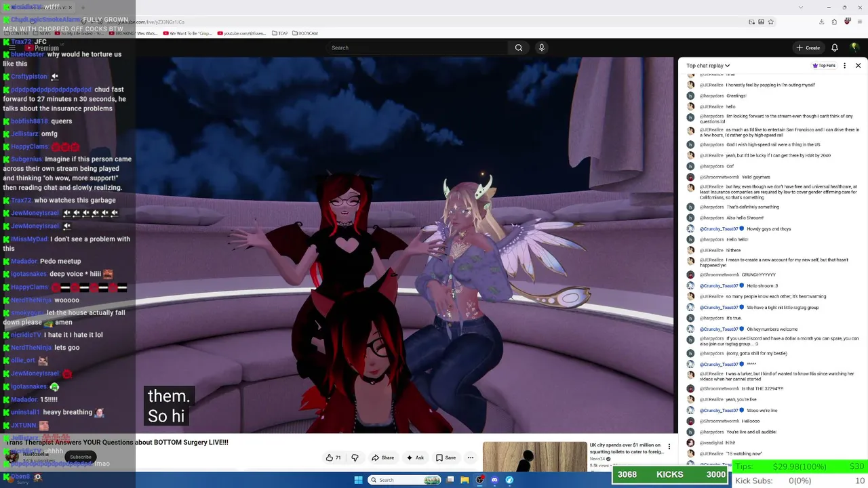The height and width of the screenshot is (488, 868).
Task: Open the blue round app icon on the taskbar
Action: coord(509,480)
